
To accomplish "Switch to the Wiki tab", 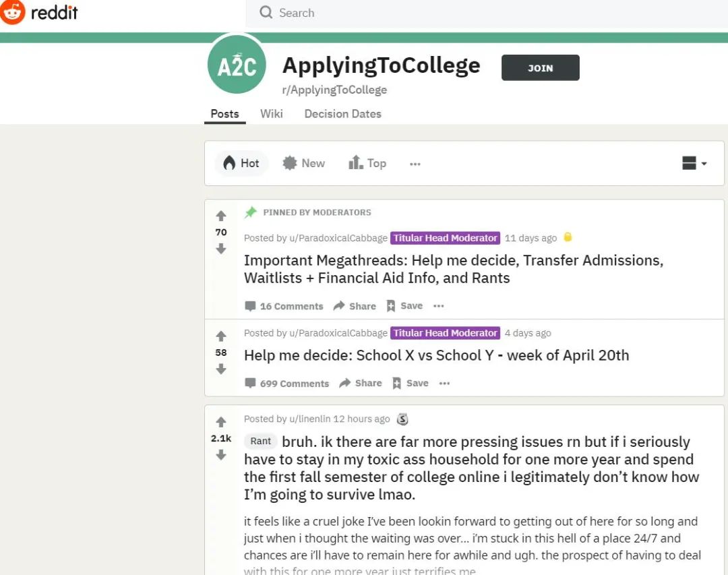I will pos(272,113).
